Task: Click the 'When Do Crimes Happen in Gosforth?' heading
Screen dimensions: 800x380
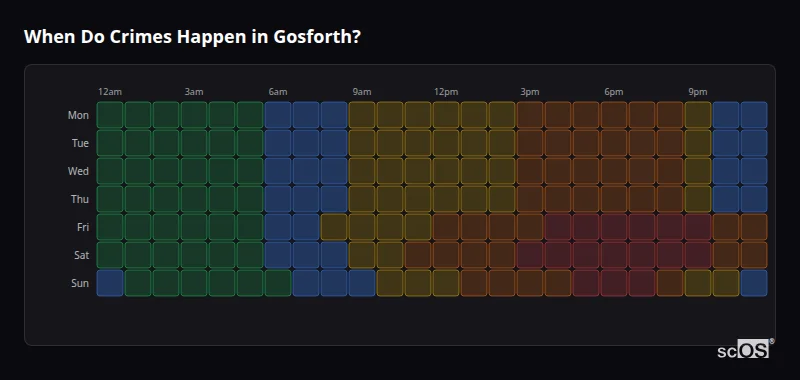Action: point(192,37)
